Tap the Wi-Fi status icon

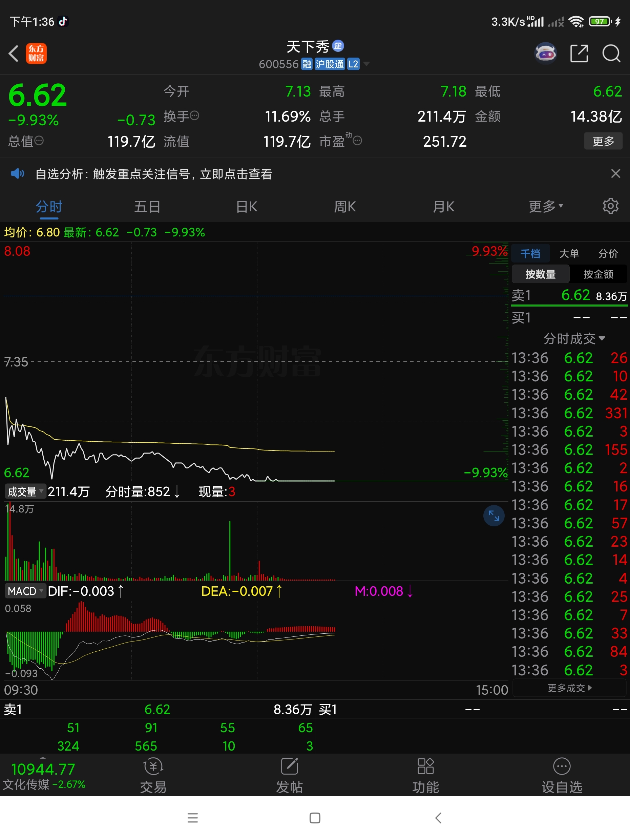(x=576, y=22)
